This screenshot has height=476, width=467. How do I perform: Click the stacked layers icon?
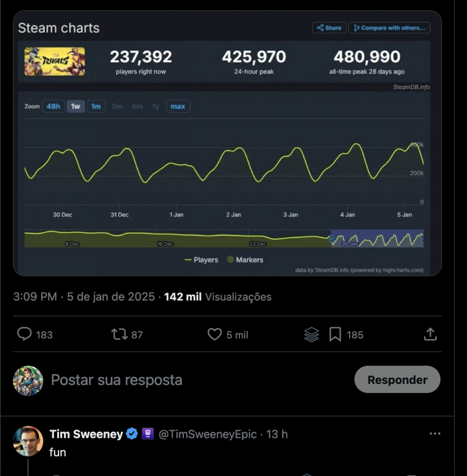click(312, 335)
